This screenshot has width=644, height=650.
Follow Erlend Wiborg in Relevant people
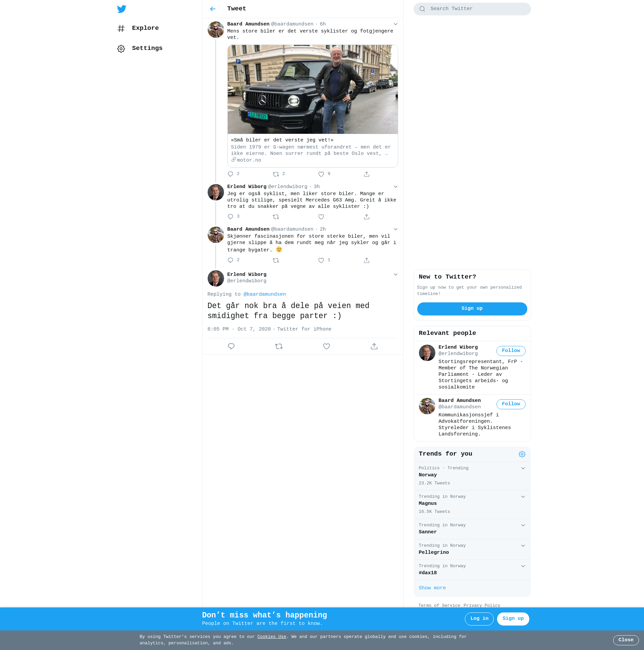pyautogui.click(x=511, y=351)
